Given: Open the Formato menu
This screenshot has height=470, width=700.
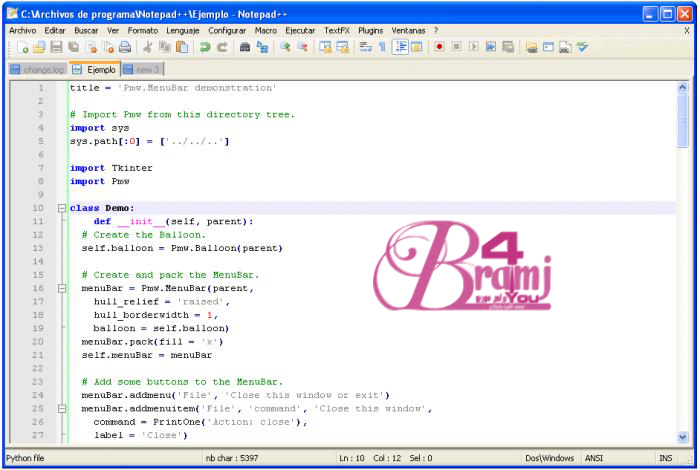Looking at the screenshot, I should click(x=143, y=30).
